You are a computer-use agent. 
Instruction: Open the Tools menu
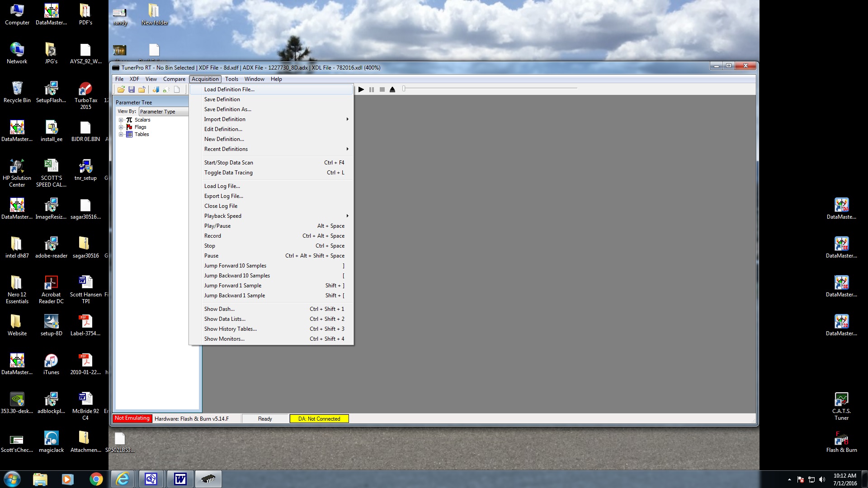[x=231, y=79]
